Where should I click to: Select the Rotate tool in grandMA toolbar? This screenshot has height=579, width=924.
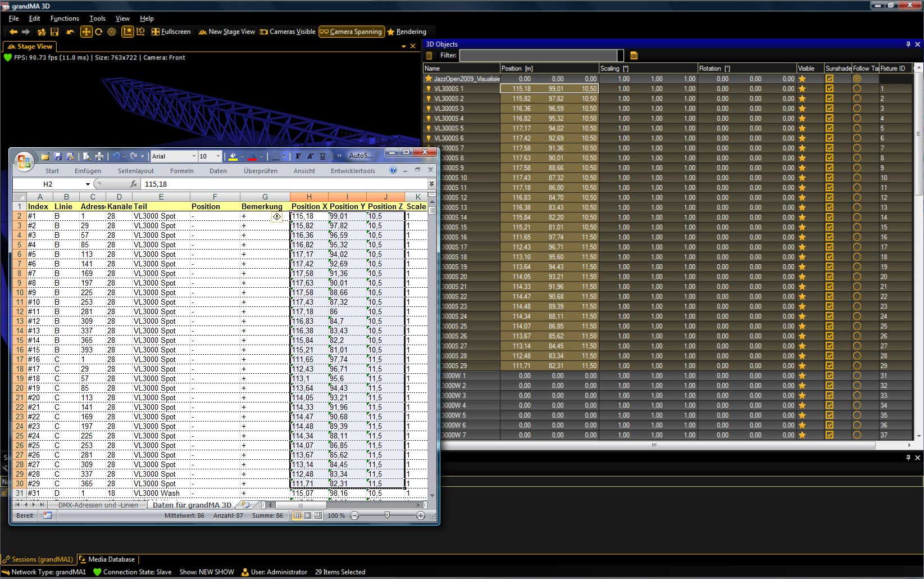click(x=99, y=32)
